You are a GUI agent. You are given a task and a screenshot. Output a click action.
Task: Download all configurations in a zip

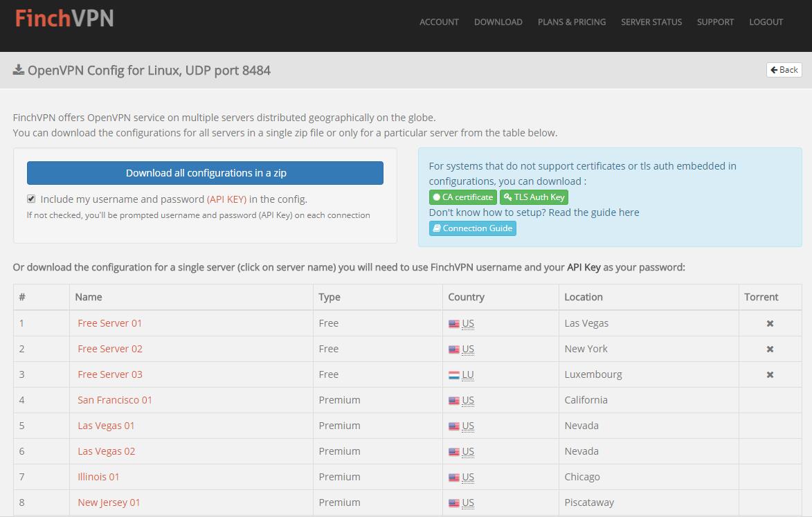click(x=205, y=173)
